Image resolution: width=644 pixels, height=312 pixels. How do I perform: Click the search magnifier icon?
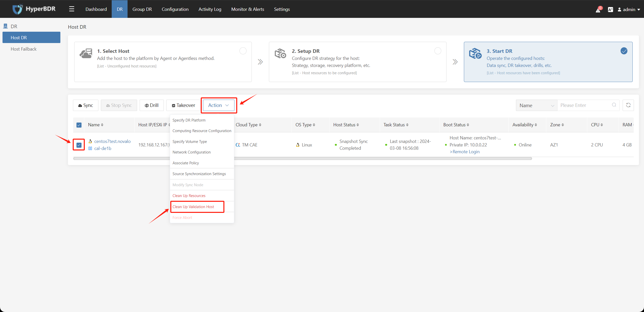(614, 105)
